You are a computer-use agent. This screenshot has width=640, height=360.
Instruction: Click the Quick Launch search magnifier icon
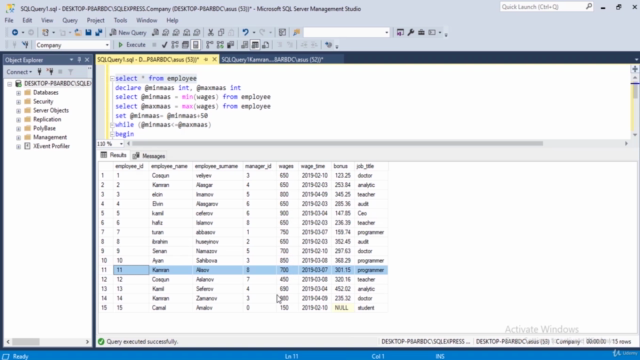coord(589,7)
